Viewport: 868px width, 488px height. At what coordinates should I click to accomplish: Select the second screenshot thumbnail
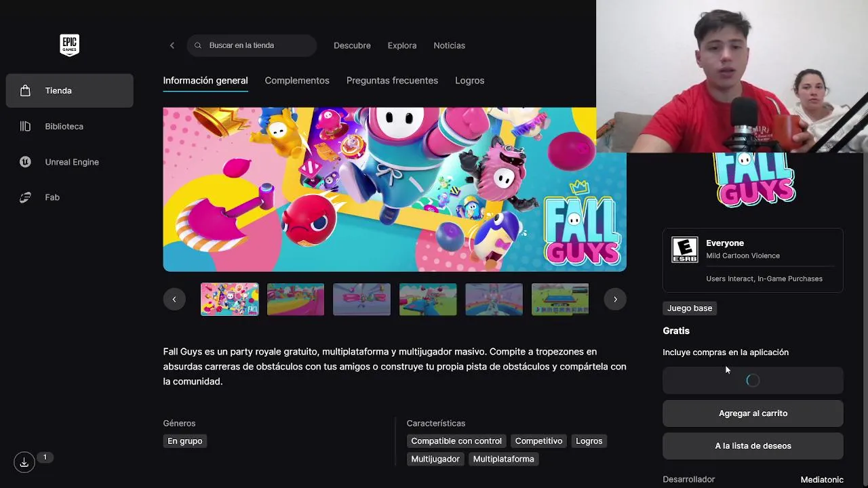tap(296, 299)
